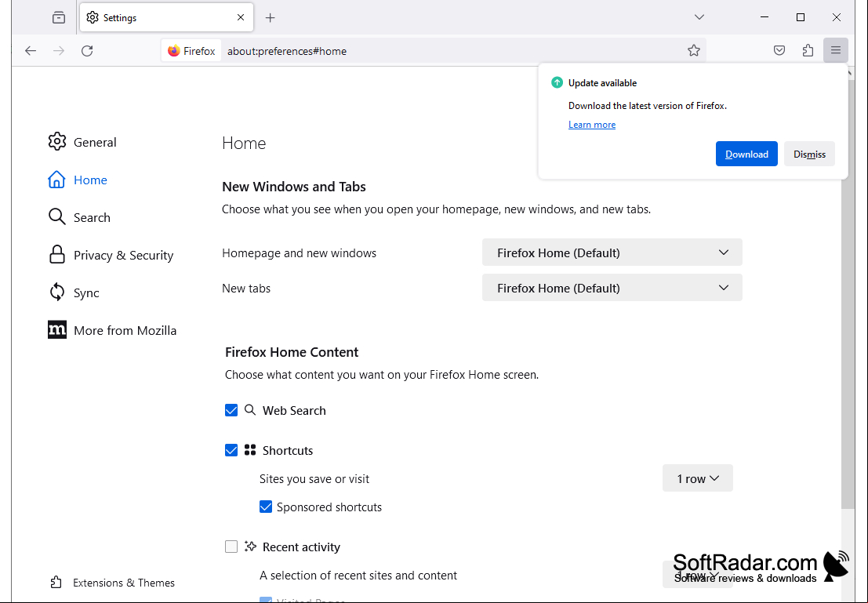Uncheck the Web Search checkbox

click(231, 410)
